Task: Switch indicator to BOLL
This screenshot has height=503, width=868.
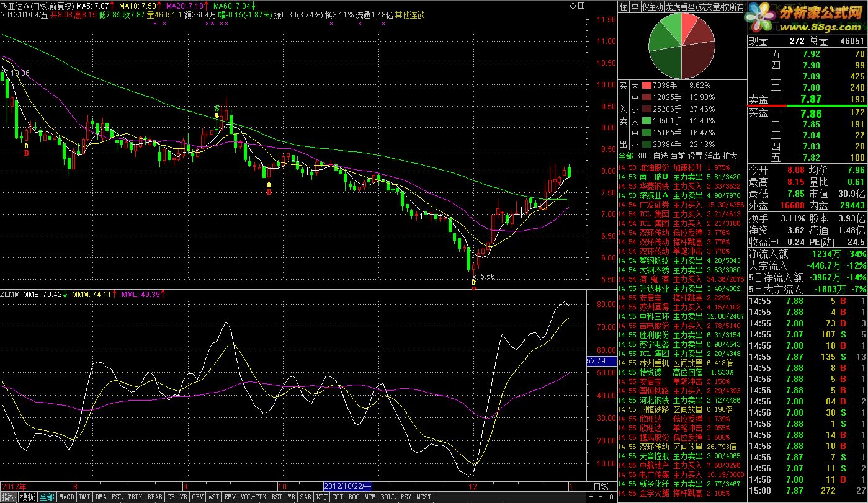Action: point(388,497)
